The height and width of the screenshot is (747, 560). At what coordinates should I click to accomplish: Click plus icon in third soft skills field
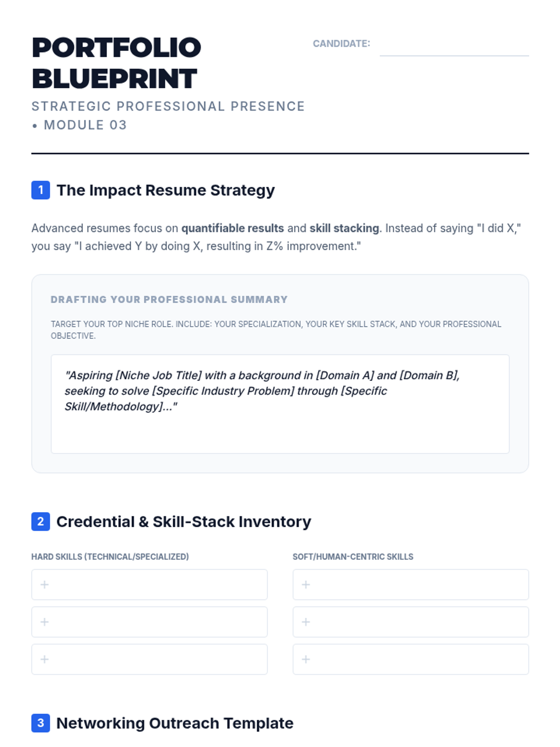tap(306, 659)
